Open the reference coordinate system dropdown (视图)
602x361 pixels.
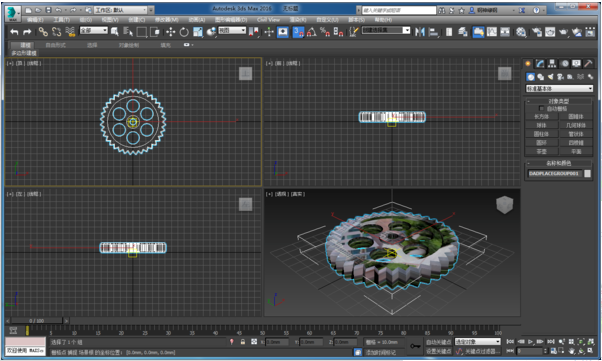pyautogui.click(x=232, y=30)
